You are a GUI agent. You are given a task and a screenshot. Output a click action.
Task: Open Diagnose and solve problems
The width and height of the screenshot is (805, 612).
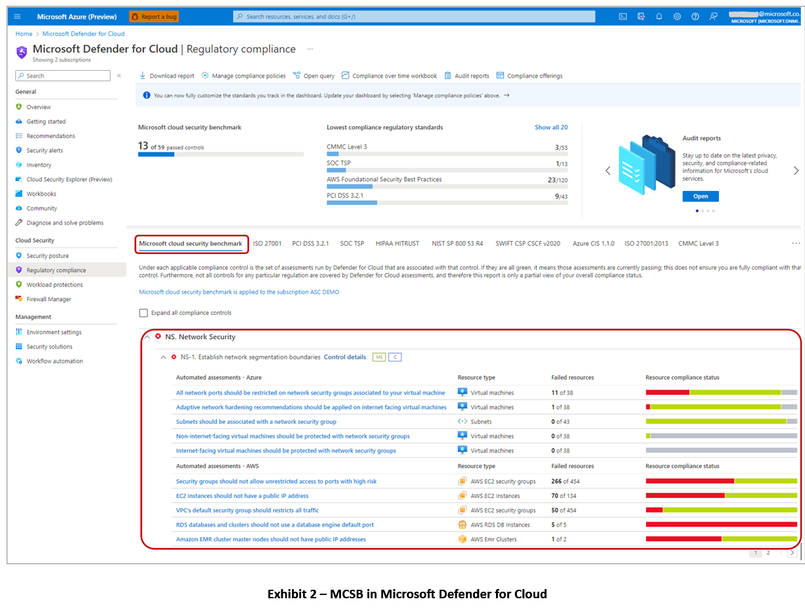tap(65, 223)
